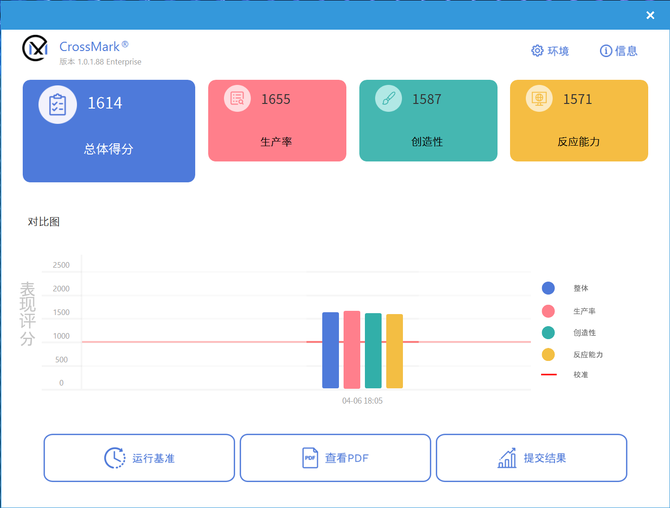Click the responsiveness score icon
670x508 pixels.
coord(539,99)
